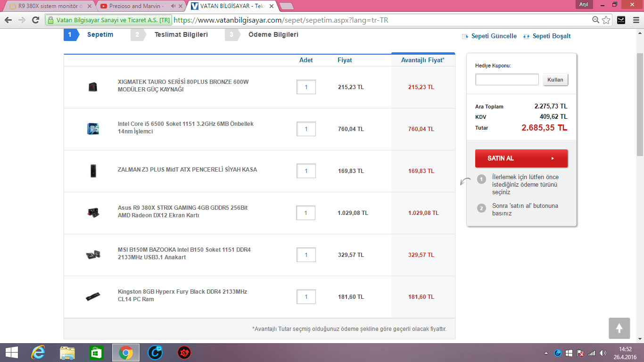Image resolution: width=644 pixels, height=362 pixels.
Task: Click the dark extension icon beside the star
Action: coord(621,20)
